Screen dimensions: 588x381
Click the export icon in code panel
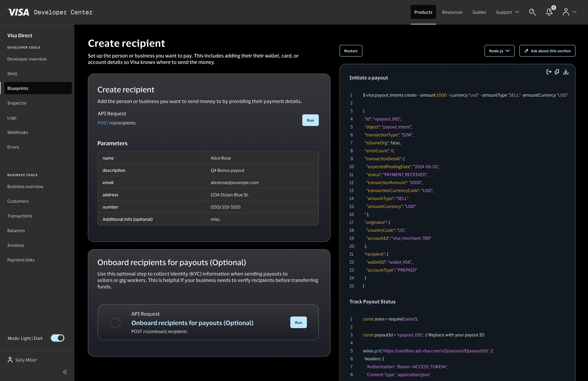coord(549,72)
